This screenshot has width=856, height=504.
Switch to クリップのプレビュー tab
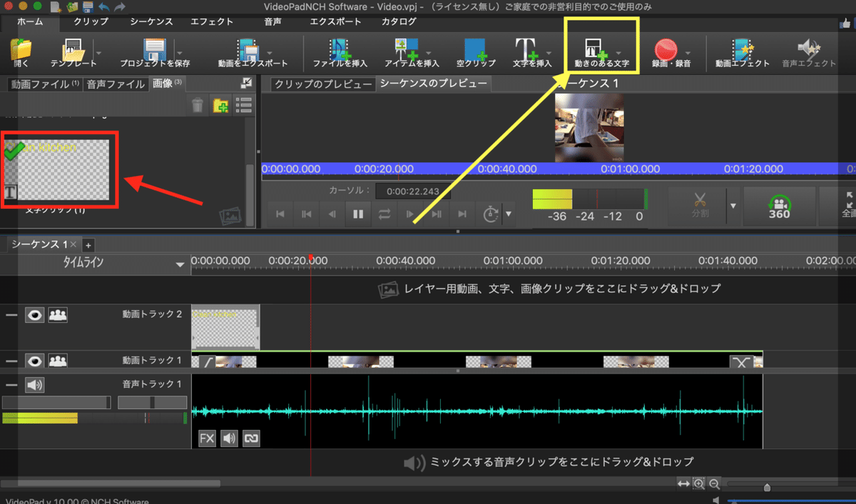[324, 85]
